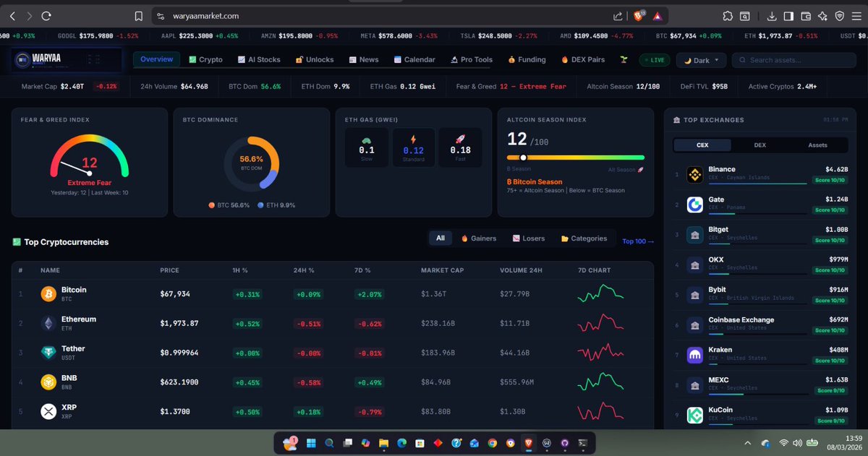
Task: Sort table by Market Cap column header
Action: click(442, 270)
